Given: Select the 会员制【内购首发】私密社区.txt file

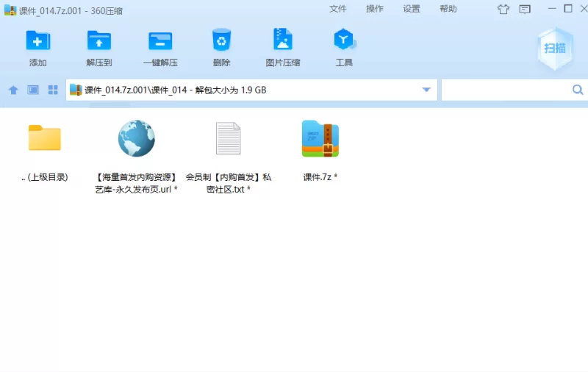Looking at the screenshot, I should point(228,157).
